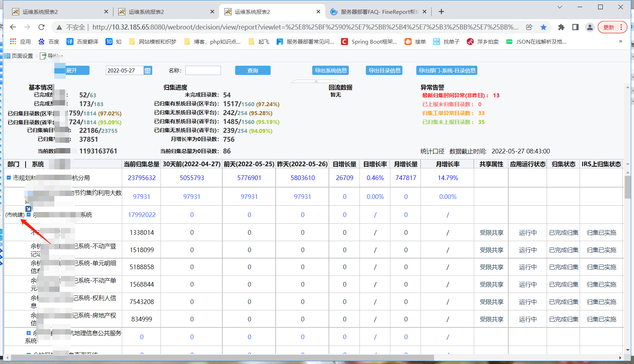
Task: Open the 知 bookmark
Action: tap(114, 42)
